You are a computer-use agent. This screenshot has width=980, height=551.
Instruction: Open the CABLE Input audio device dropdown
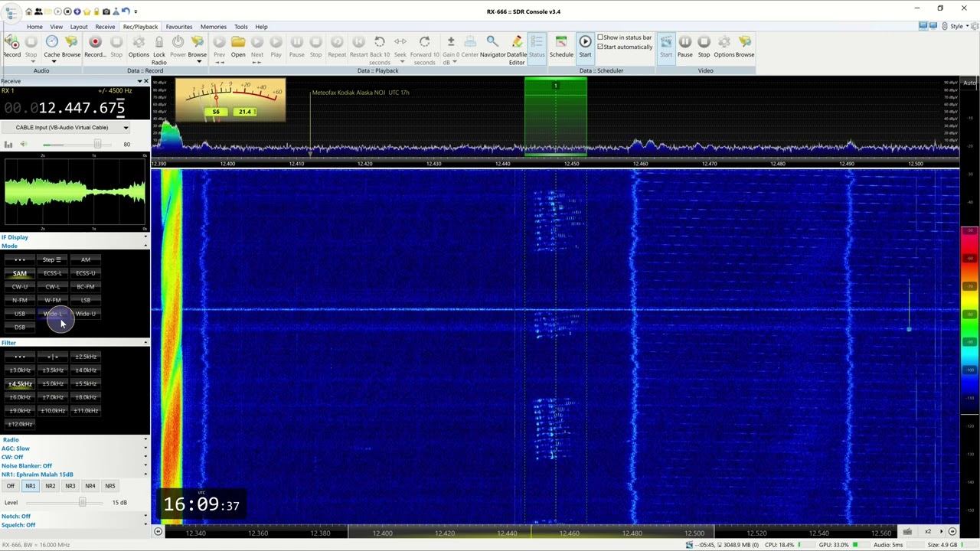click(66, 127)
